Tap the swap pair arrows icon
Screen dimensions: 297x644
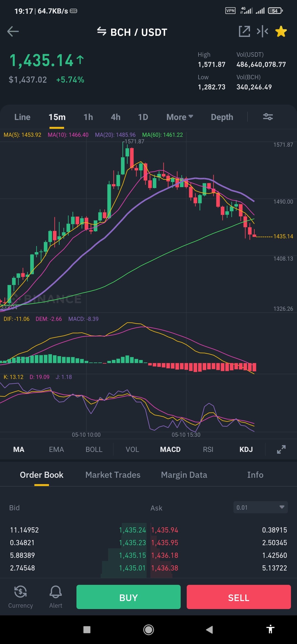[x=102, y=32]
